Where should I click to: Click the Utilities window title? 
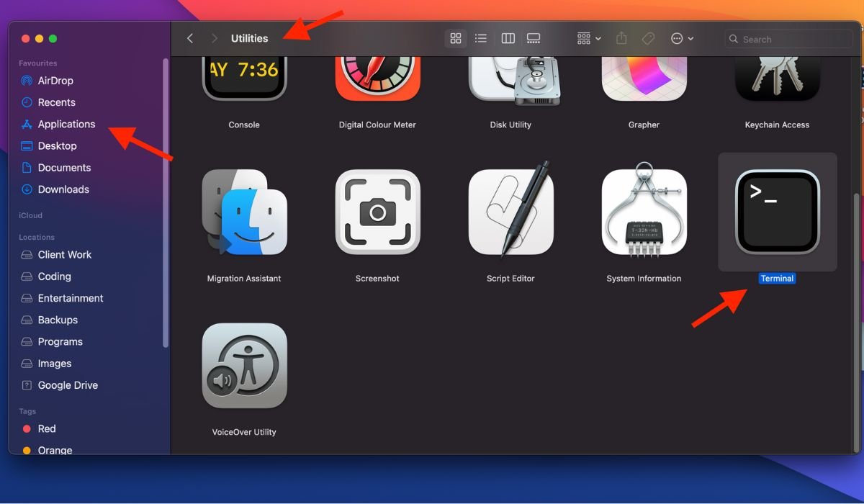click(x=250, y=38)
